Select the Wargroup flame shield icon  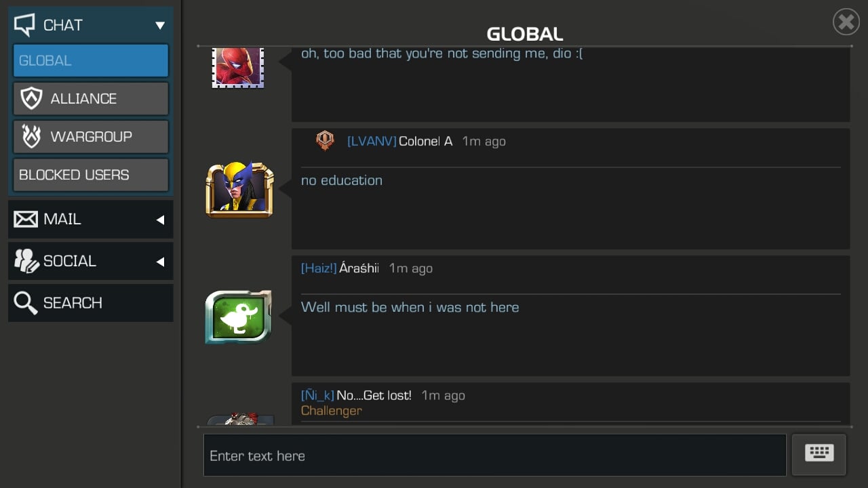point(31,136)
